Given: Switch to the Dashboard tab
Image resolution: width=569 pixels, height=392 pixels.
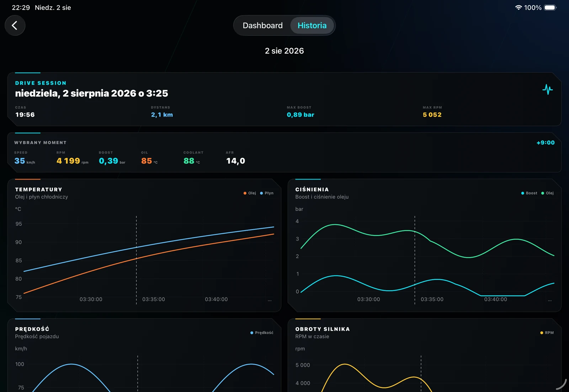Looking at the screenshot, I should coord(262,26).
